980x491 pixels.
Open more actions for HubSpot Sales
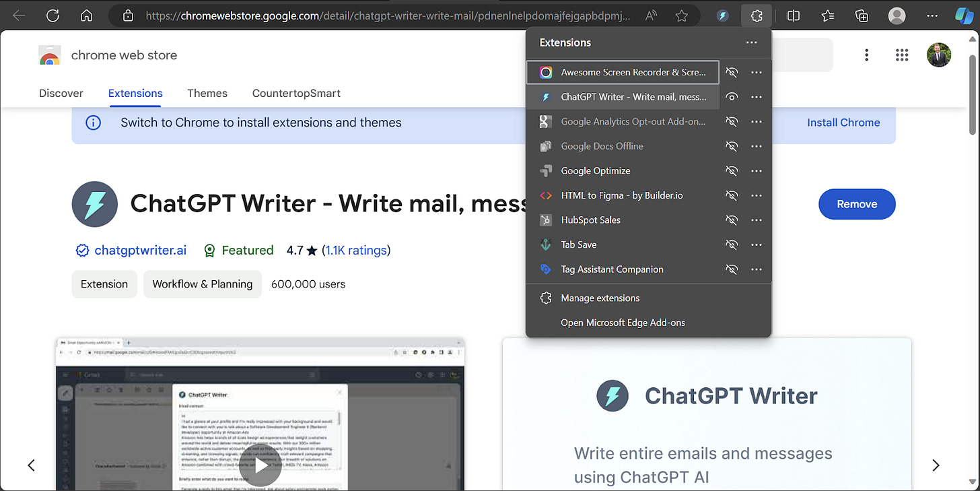tap(757, 220)
